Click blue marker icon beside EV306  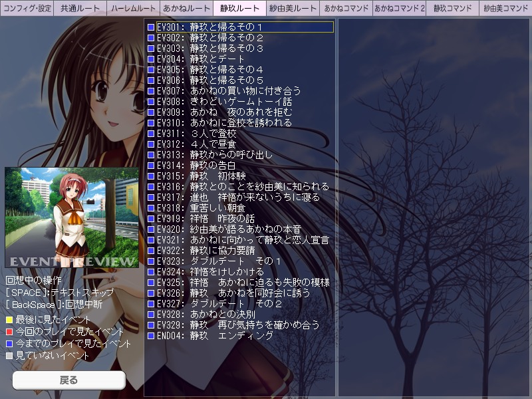click(x=151, y=80)
